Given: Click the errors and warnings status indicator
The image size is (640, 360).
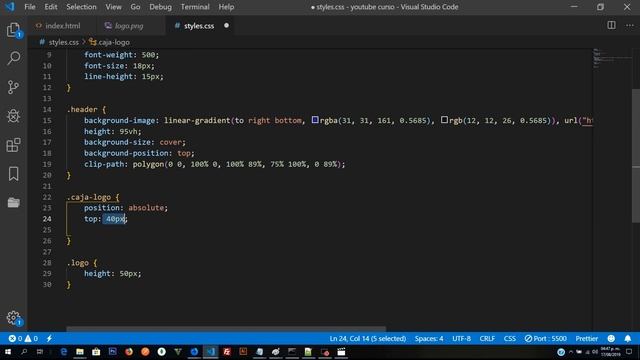Looking at the screenshot, I should point(23,338).
